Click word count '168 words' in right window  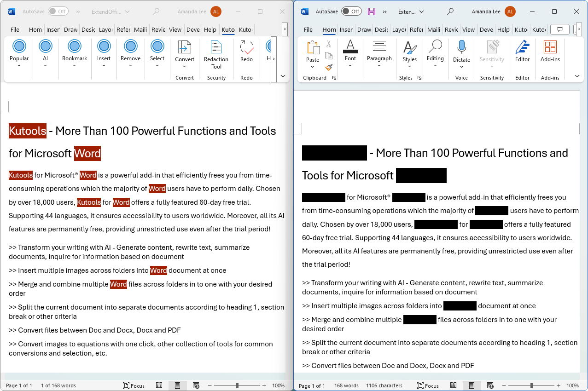tap(346, 385)
